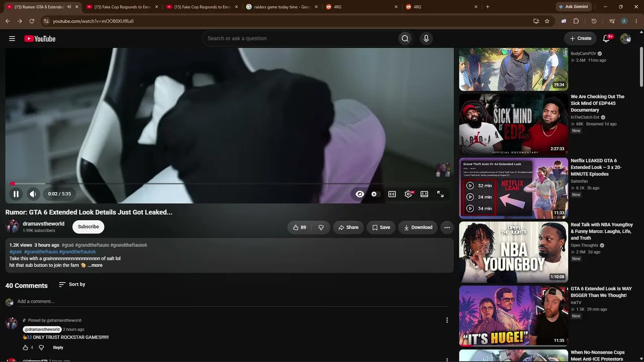Screen dimensions: 644x362
Task: Click the YouTube search magnifier button
Action: coord(405,39)
